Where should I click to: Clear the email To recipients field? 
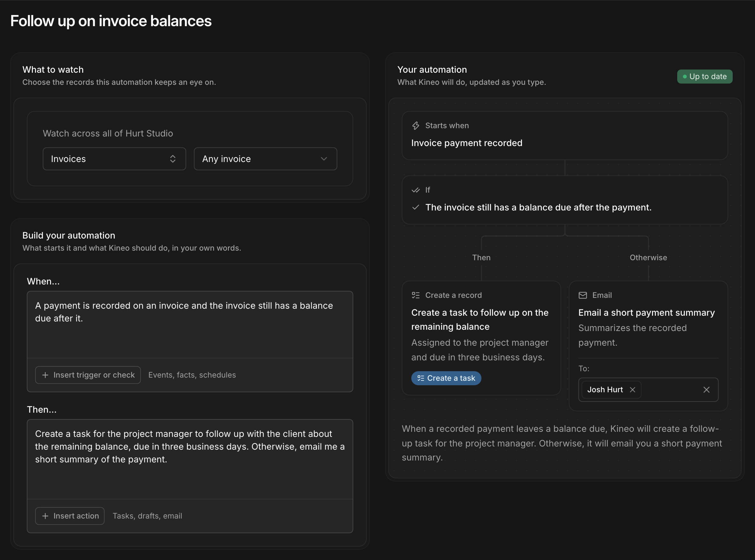click(x=706, y=390)
